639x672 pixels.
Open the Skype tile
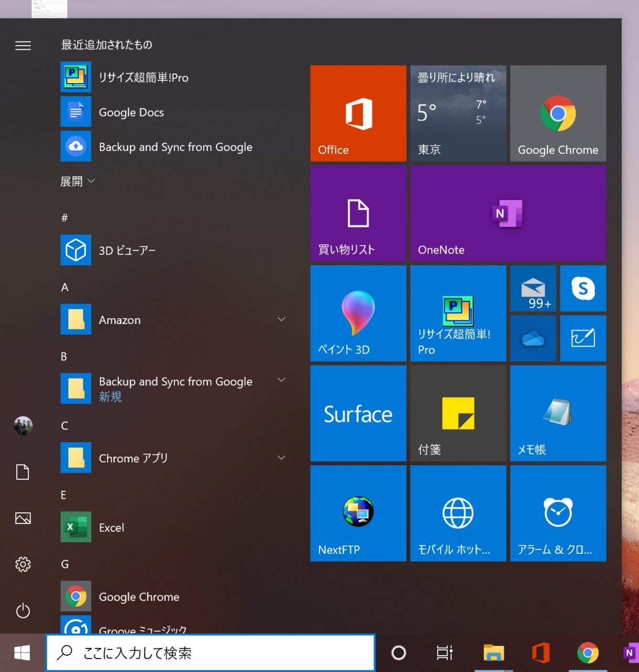(583, 288)
